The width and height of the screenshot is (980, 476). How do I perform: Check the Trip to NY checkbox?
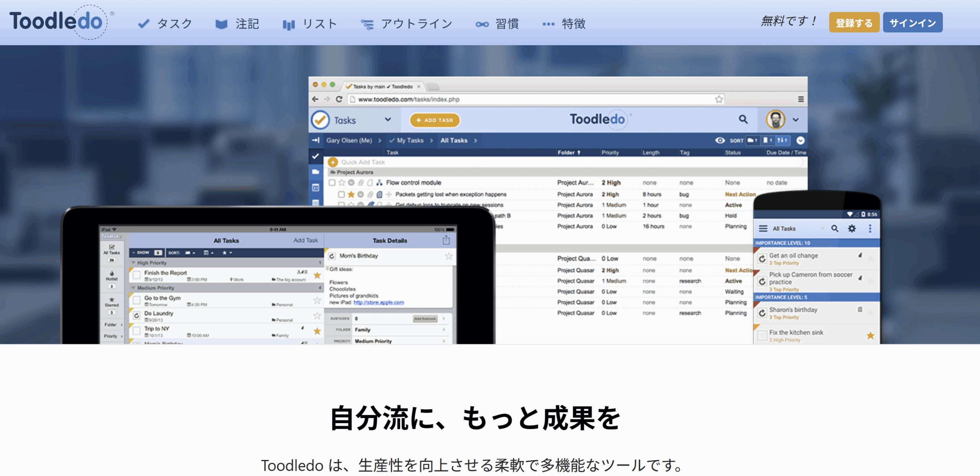(137, 330)
